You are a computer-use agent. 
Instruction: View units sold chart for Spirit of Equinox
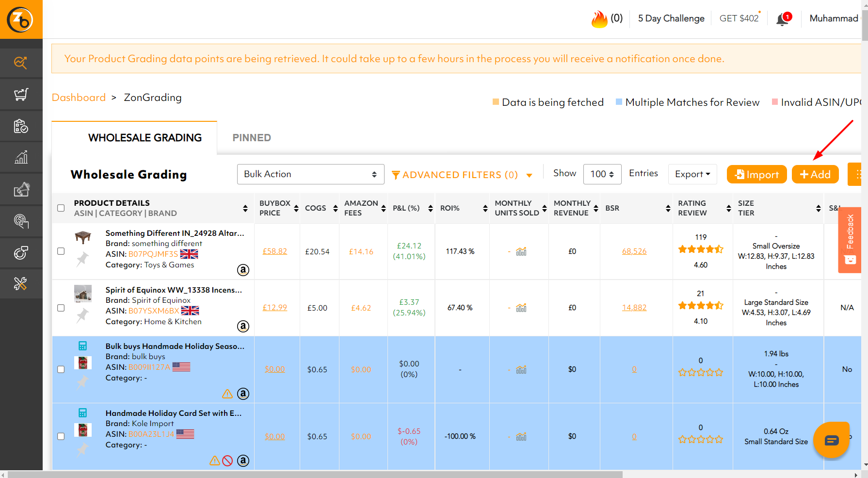click(521, 308)
